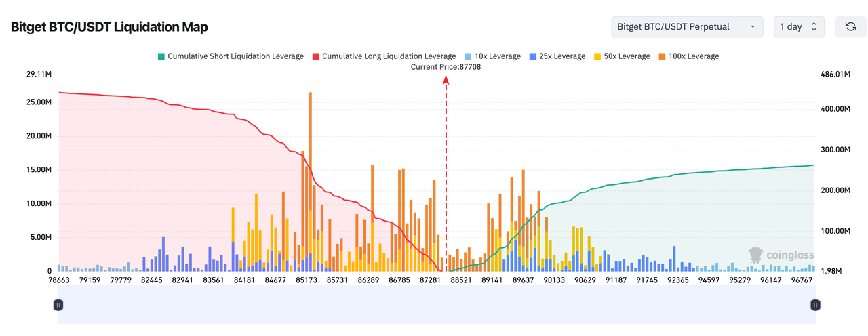This screenshot has width=868, height=336.
Task: Click the red current price arrowhead
Action: pos(446,80)
